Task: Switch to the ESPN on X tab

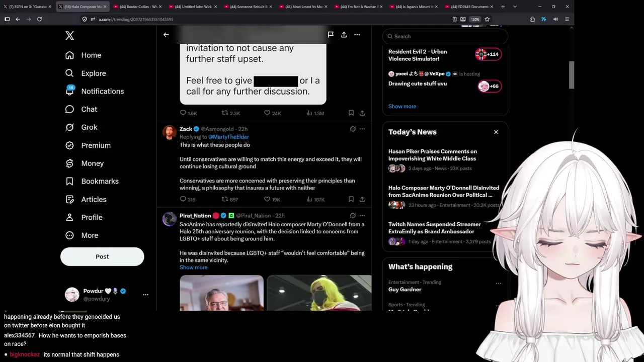Action: [x=28, y=7]
